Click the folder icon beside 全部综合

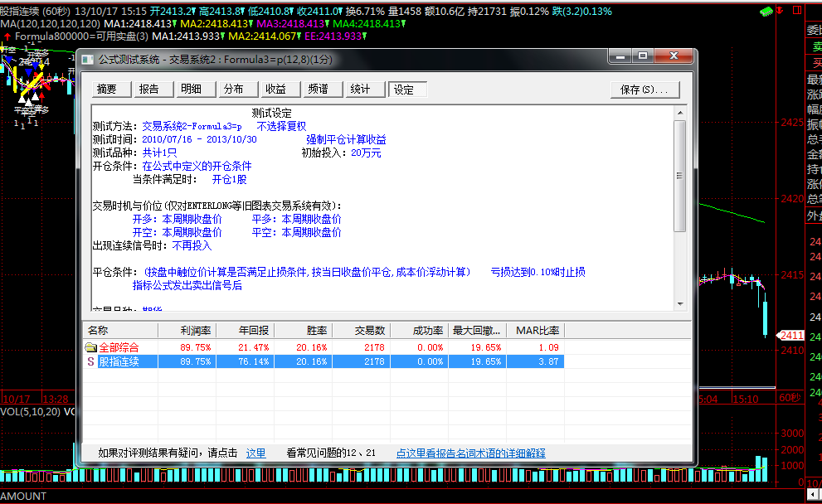pos(90,347)
